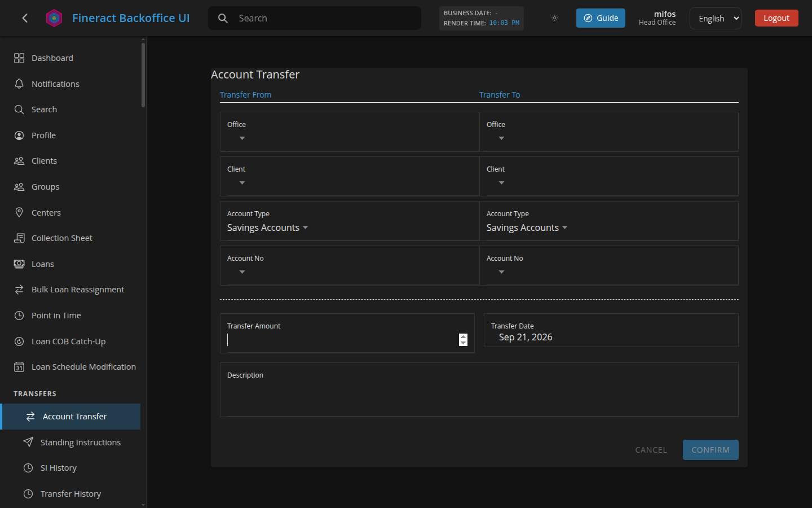This screenshot has height=508, width=812.
Task: Open the Transfer From Client dropdown
Action: coord(349,176)
